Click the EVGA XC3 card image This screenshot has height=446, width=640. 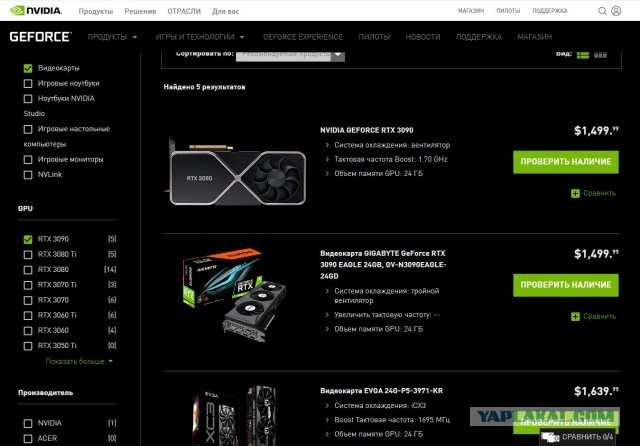(235, 415)
